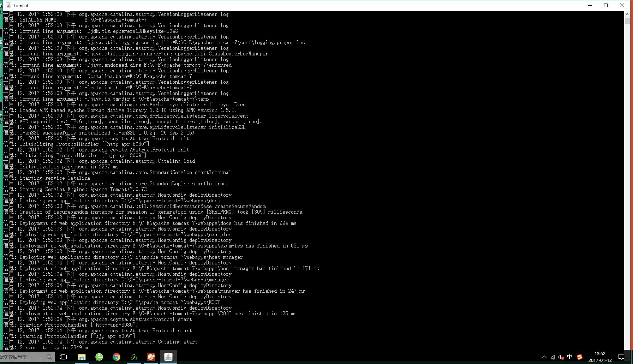Click examples deployment finished in 631 ms line

coord(155,246)
